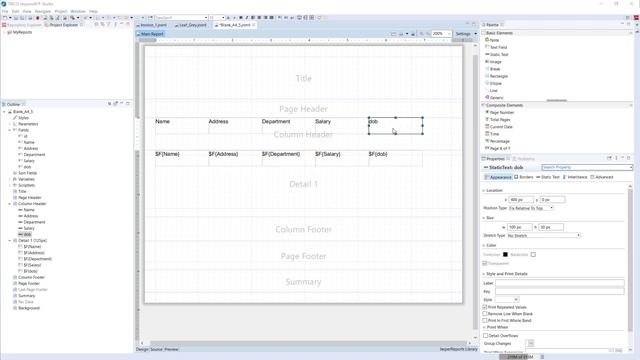This screenshot has height=360, width=640.
Task: Switch to the Advanced properties tab
Action: (602, 177)
